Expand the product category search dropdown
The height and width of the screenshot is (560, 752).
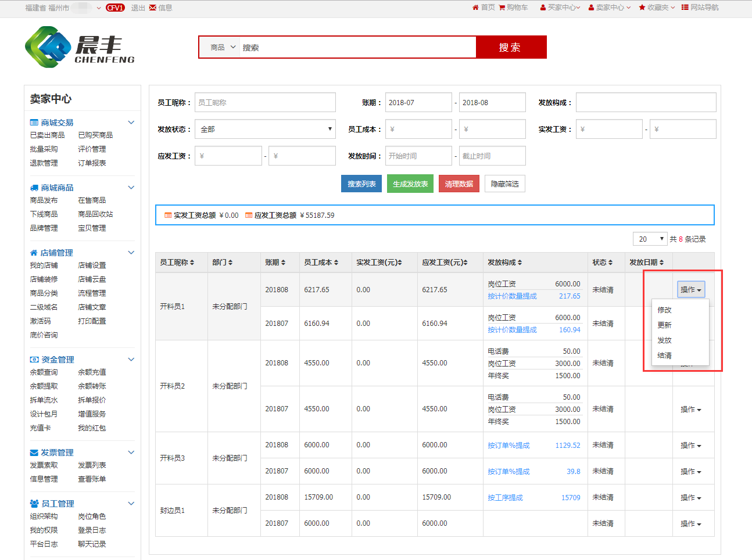point(223,47)
